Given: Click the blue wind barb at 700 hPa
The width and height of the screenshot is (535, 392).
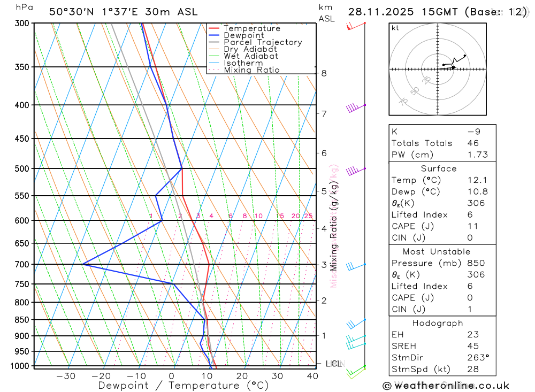Looking at the screenshot, I should (356, 266).
